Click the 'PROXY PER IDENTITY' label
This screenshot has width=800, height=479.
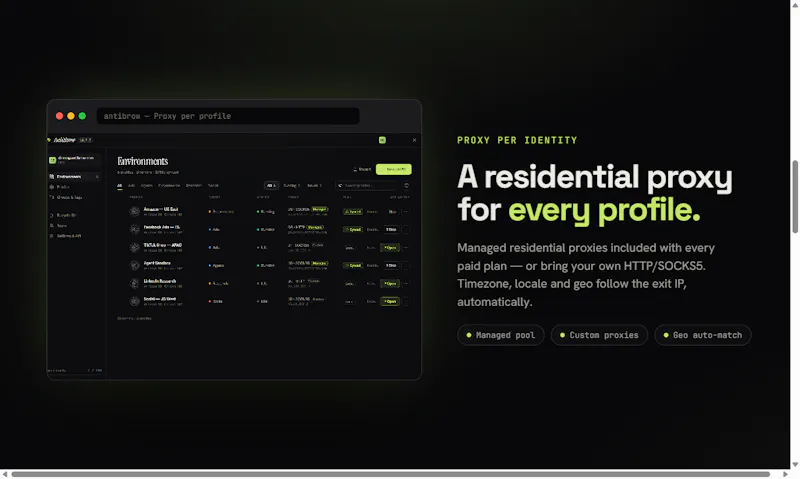click(x=517, y=140)
